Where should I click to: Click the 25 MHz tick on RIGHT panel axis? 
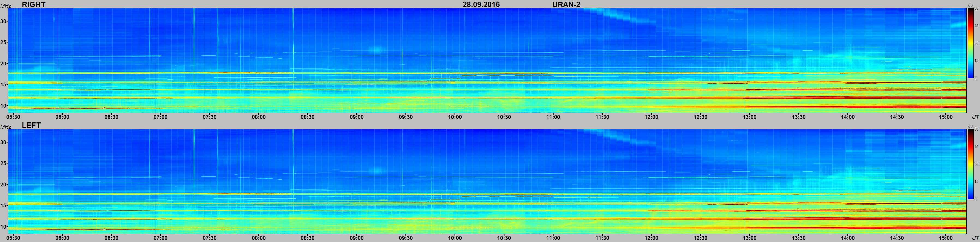tap(4, 43)
